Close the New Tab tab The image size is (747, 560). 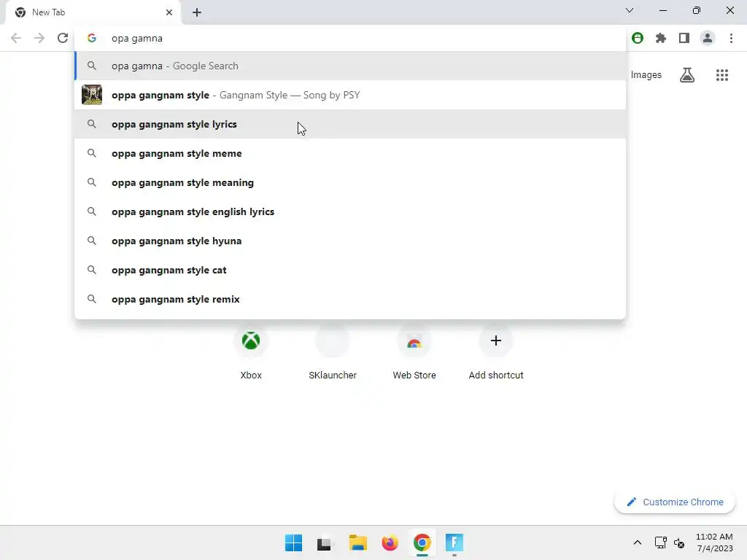coord(169,12)
